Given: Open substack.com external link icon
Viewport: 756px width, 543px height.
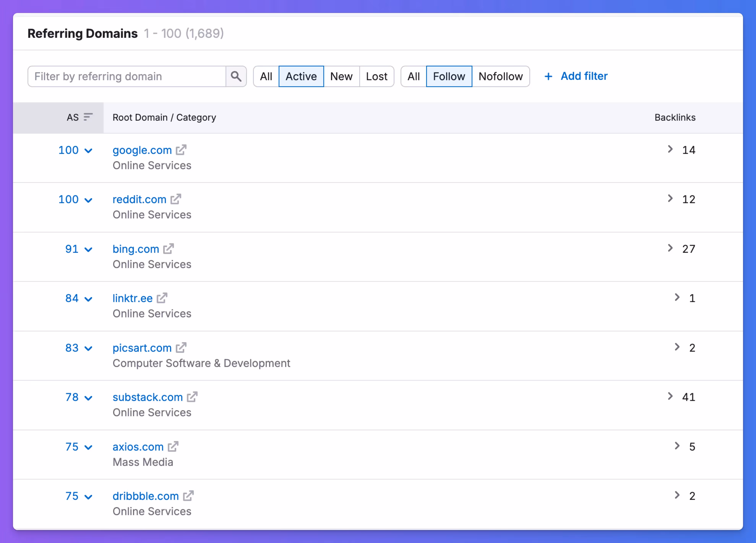Looking at the screenshot, I should (x=192, y=397).
